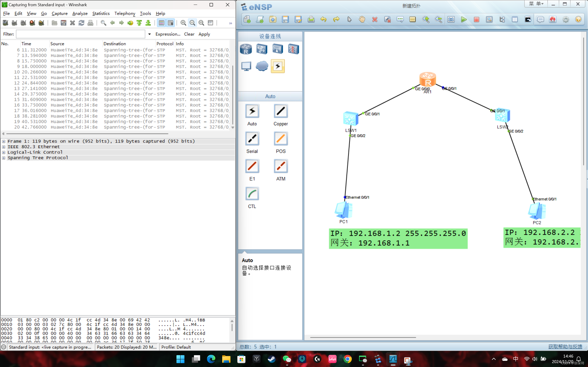Expand Frame 1 details row
Image resolution: width=588 pixels, height=367 pixels.
[4, 141]
